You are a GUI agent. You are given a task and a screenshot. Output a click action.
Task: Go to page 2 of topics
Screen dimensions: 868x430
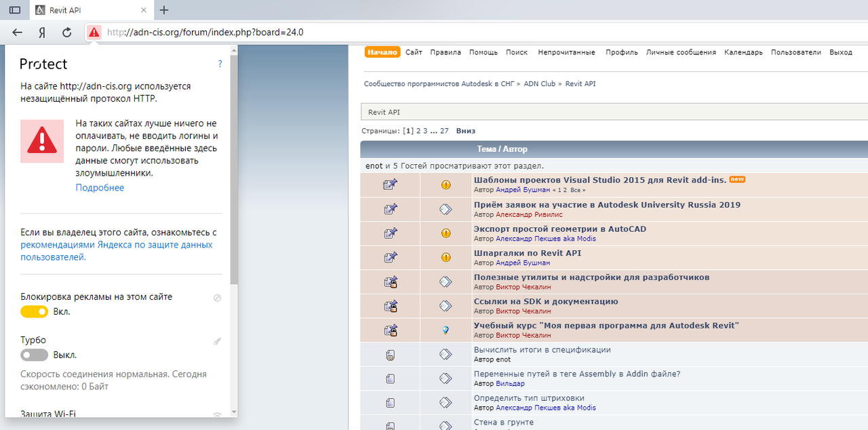point(418,131)
